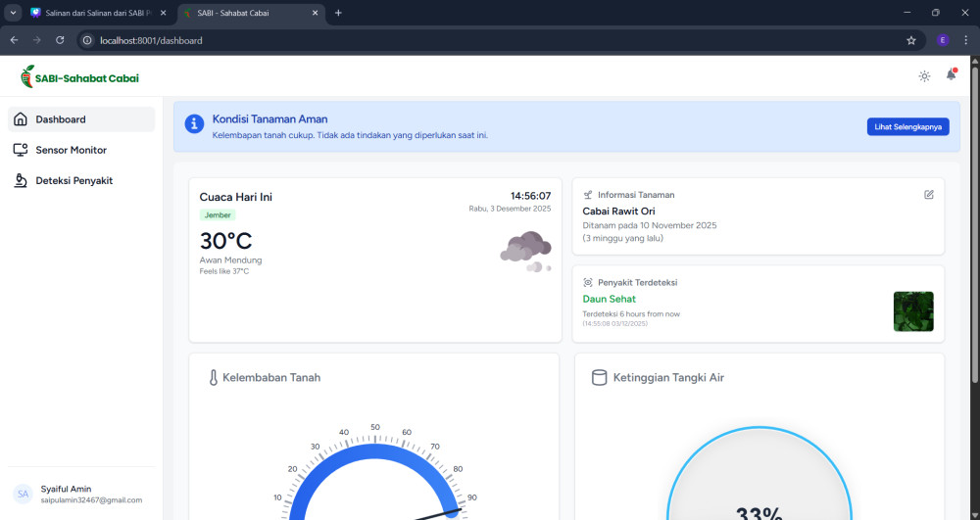Toggle the light/dark theme sun icon

point(924,76)
